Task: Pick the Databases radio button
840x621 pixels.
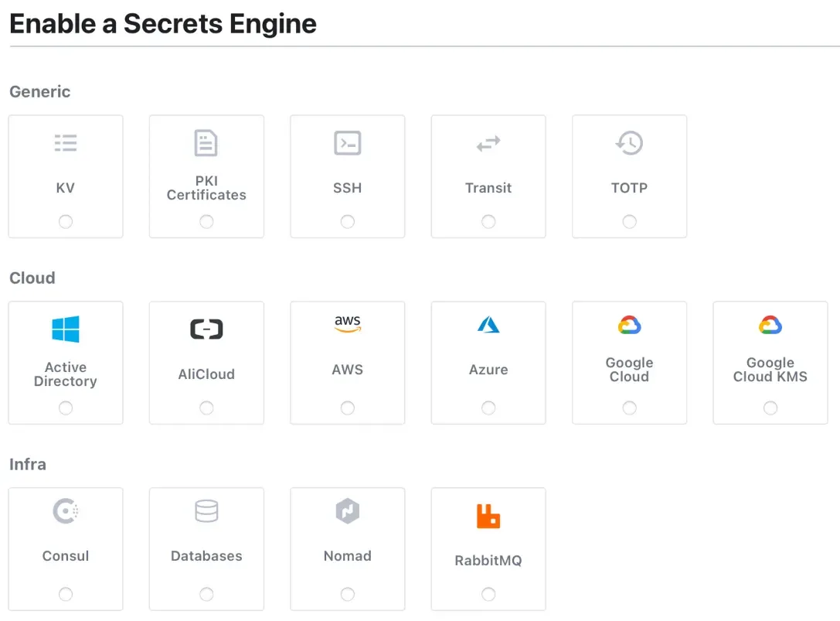Action: (206, 594)
